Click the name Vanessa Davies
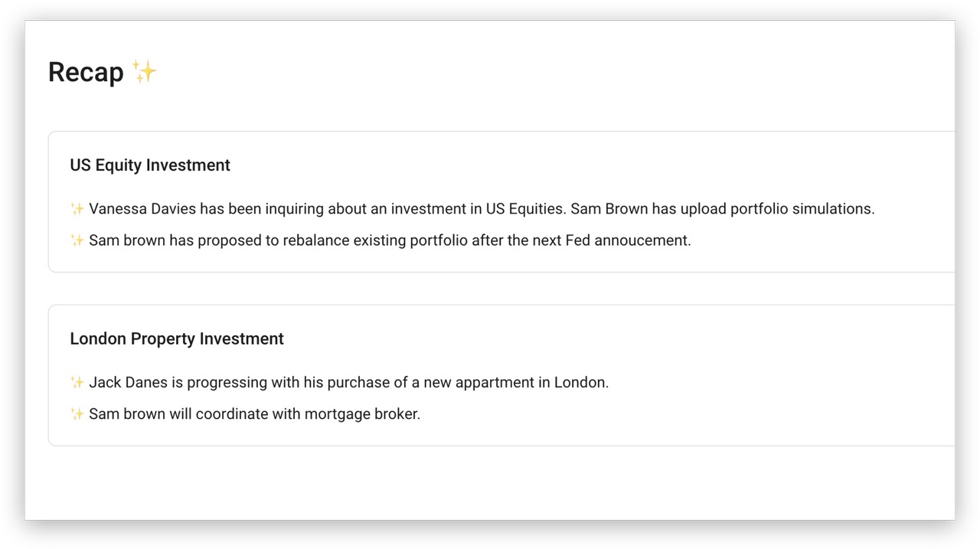 [x=142, y=209]
